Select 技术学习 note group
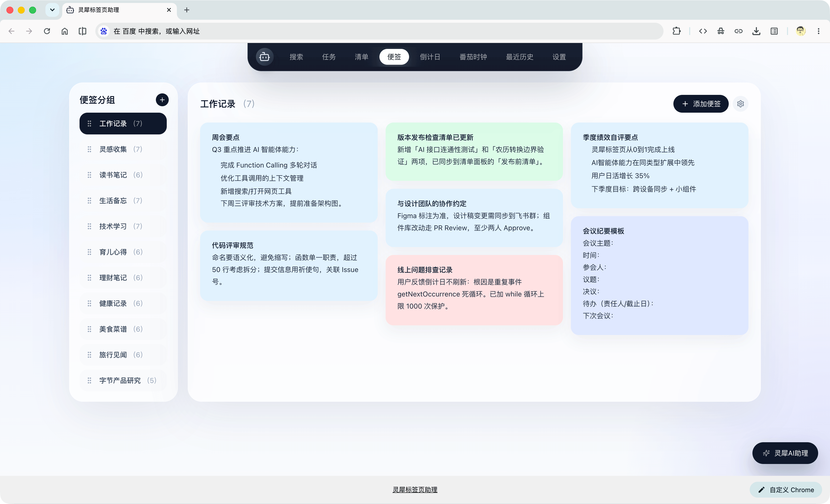Viewport: 830px width, 504px height. point(123,226)
